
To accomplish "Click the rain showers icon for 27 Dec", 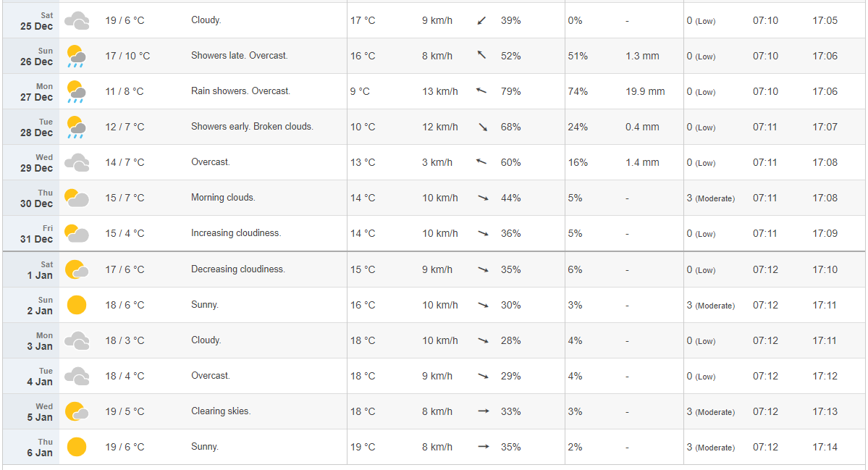I will point(76,91).
